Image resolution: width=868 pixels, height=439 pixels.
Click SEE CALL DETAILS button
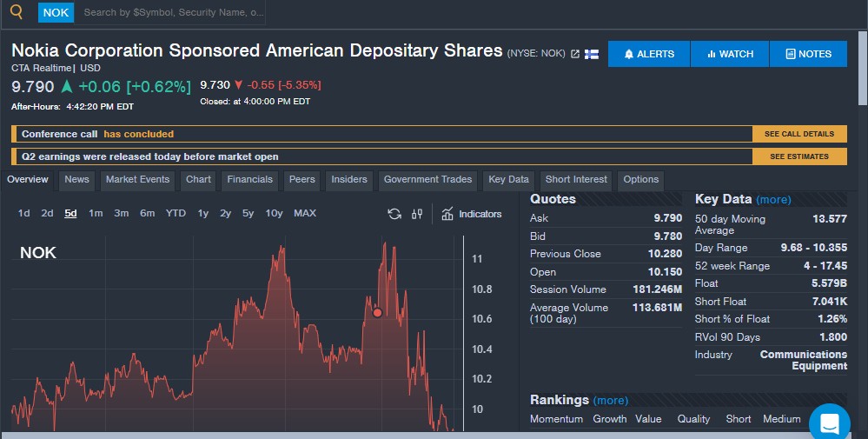(x=799, y=134)
